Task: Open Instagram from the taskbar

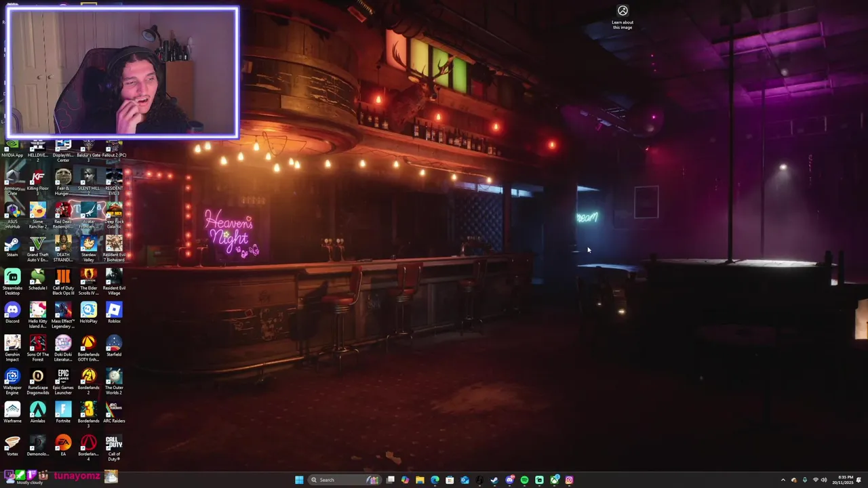Action: [569, 480]
